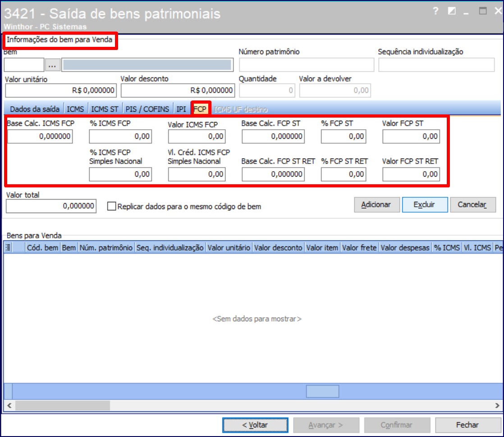Sort by Valor desconto column header
Image resolution: width=504 pixels, height=437 pixels.
click(x=278, y=247)
